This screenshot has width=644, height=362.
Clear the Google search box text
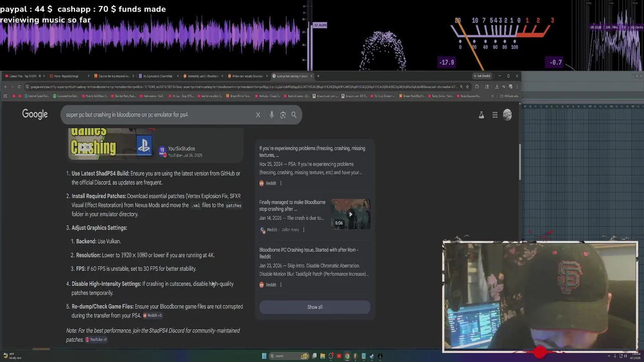(x=258, y=115)
